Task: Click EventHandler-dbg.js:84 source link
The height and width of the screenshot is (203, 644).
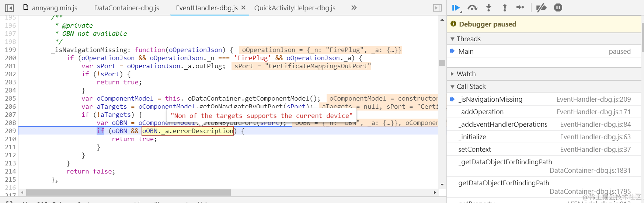Action: pos(595,124)
